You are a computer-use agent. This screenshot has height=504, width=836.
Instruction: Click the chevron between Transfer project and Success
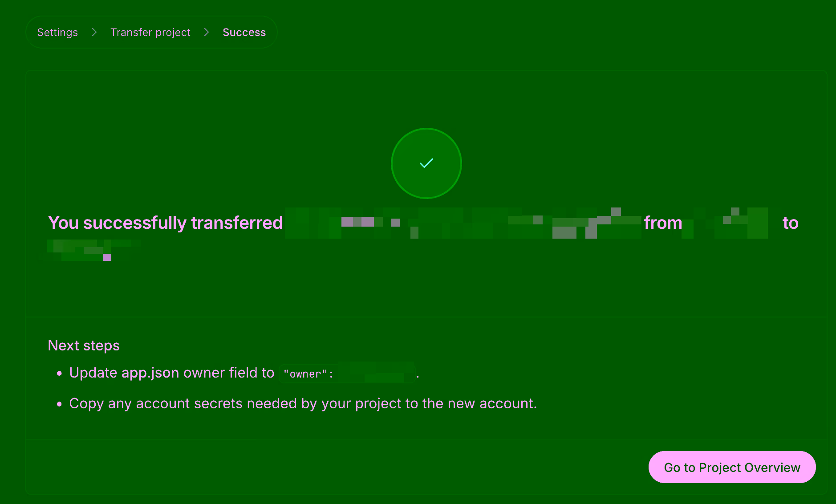[x=206, y=32]
